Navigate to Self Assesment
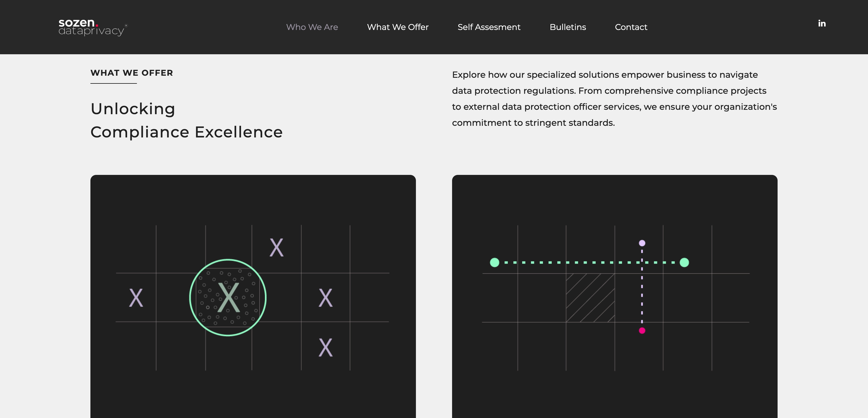The height and width of the screenshot is (418, 868). [x=489, y=27]
